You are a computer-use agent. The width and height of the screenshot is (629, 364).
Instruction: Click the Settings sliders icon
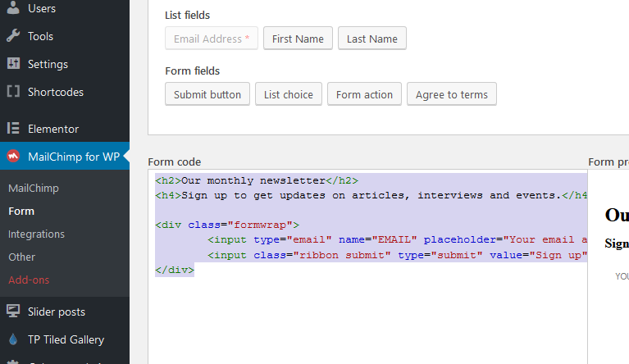tap(13, 64)
